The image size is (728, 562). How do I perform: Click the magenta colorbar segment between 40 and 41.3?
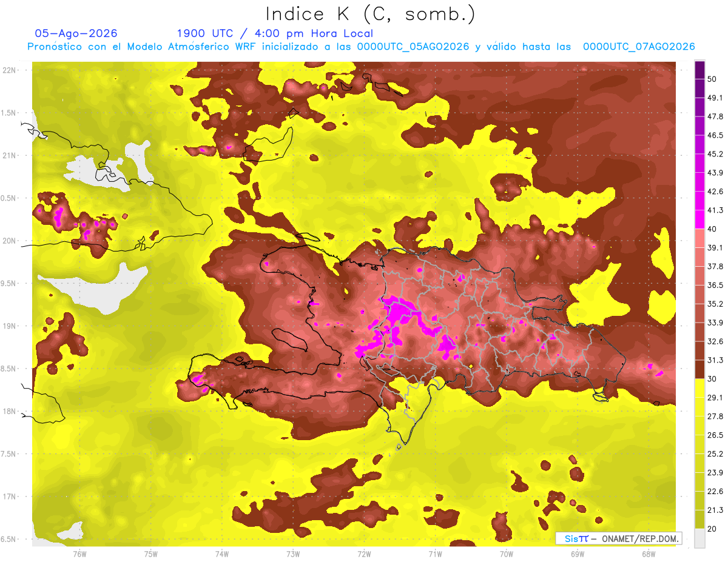click(x=699, y=219)
